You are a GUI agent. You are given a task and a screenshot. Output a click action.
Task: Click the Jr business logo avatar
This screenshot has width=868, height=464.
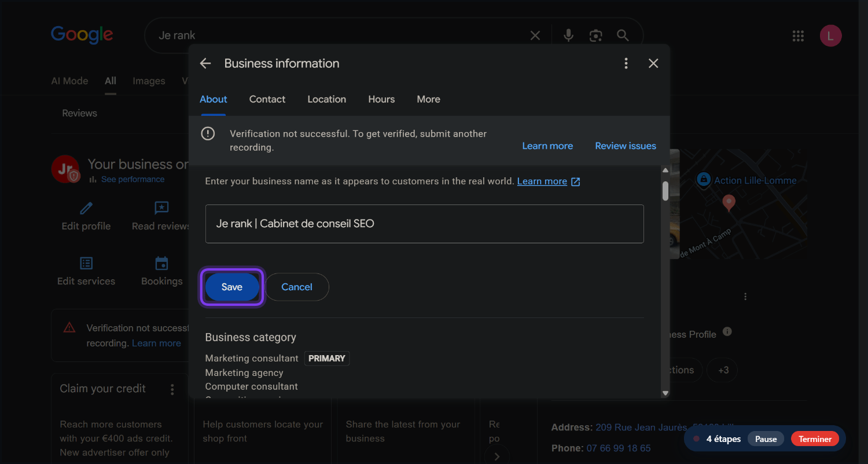click(65, 169)
